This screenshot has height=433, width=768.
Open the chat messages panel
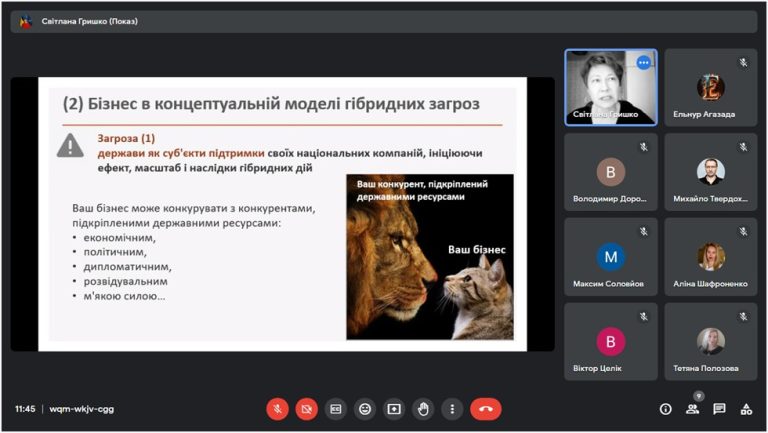pyautogui.click(x=719, y=409)
